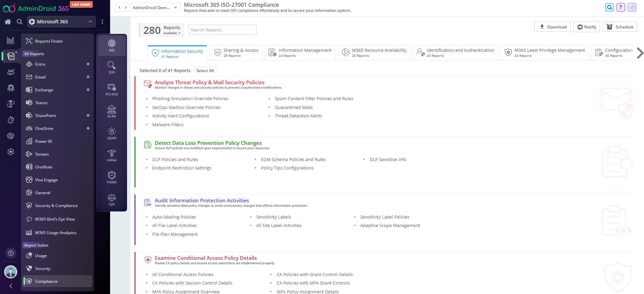The image size is (644, 294).
Task: Click the Search Reports field
Action: point(222,30)
